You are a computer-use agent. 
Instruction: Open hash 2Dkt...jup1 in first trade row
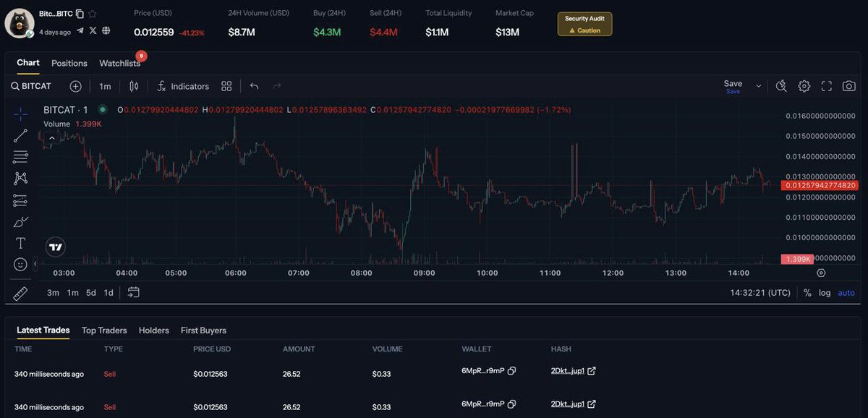568,371
